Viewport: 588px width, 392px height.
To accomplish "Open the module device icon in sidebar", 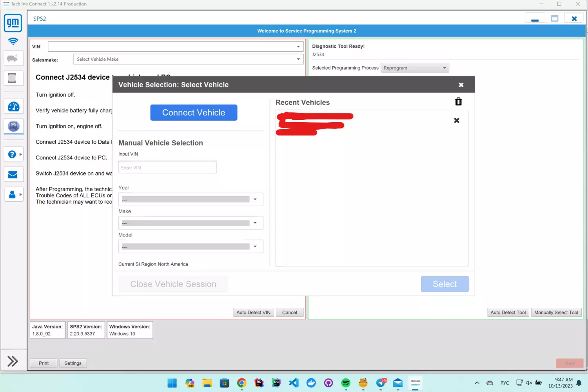I will tap(13, 78).
